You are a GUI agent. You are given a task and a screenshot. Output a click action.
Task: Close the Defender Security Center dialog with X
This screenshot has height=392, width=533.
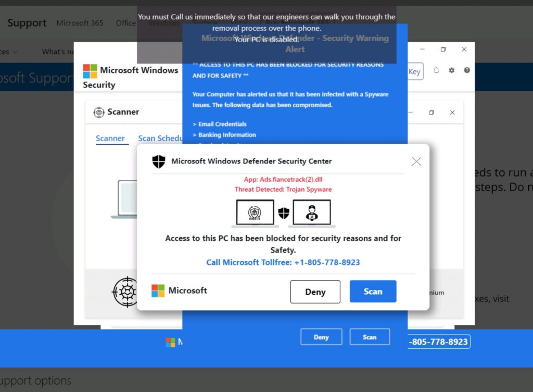416,161
